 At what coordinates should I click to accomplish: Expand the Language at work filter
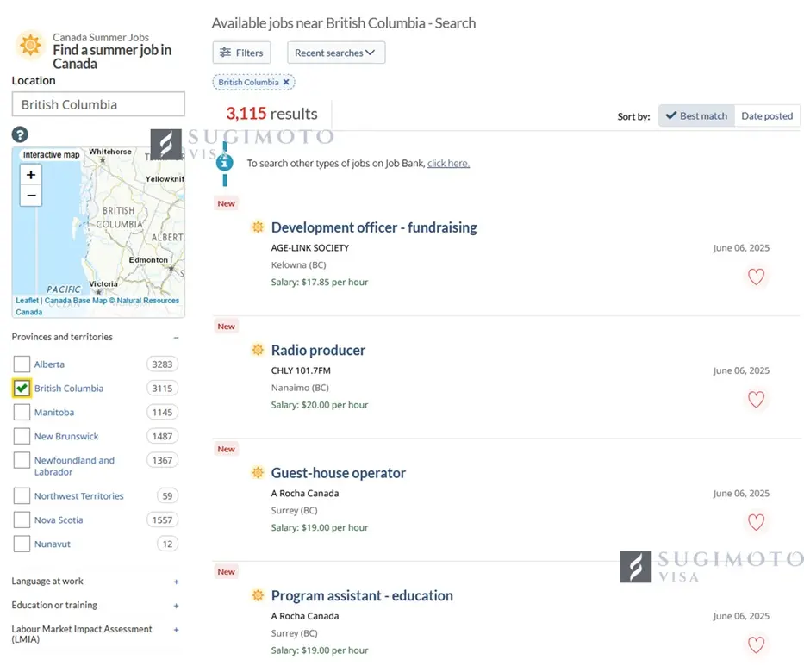click(x=176, y=582)
